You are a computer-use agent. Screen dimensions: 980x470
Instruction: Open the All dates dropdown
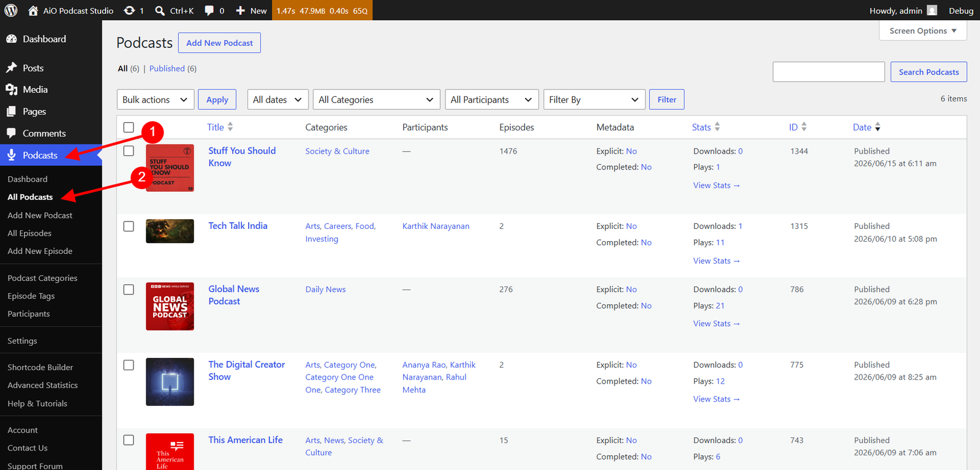[x=278, y=100]
